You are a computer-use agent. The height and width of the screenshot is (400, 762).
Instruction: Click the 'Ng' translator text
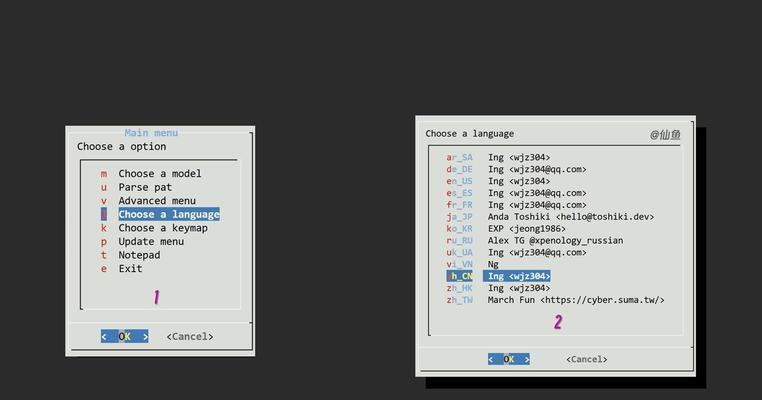493,264
